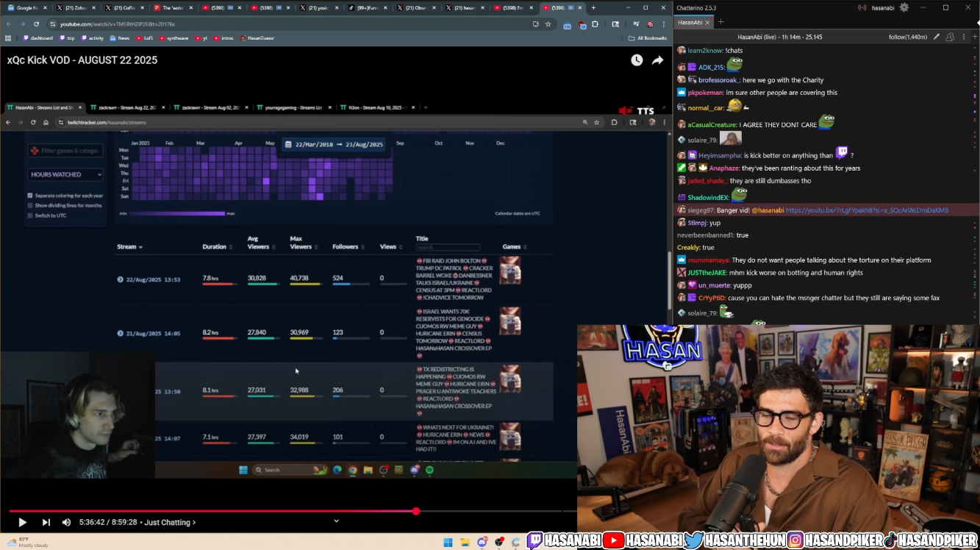This screenshot has height=550, width=980.
Task: Click the YouTube address bar URL
Action: pos(117,24)
